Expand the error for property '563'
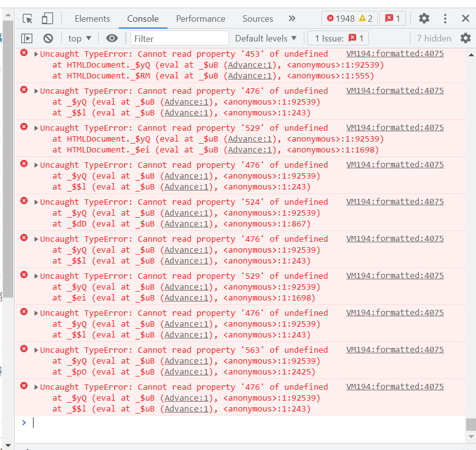Viewport: 476px width, 450px height. 36,350
